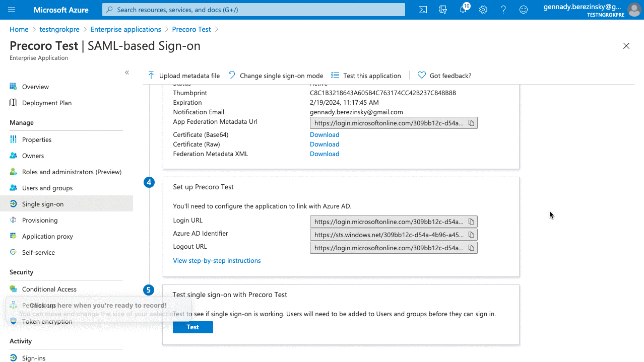The width and height of the screenshot is (644, 362).
Task: Open the notifications bell
Action: pos(463,10)
